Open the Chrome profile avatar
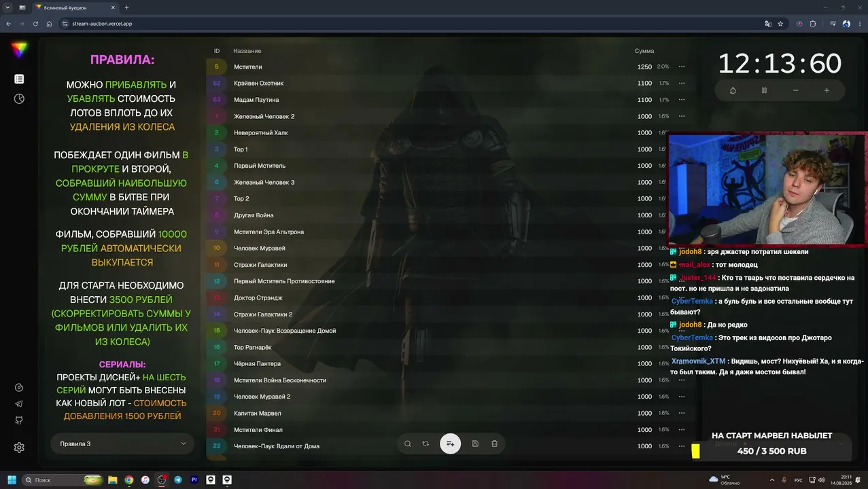Image resolution: width=868 pixels, height=489 pixels. (x=846, y=24)
